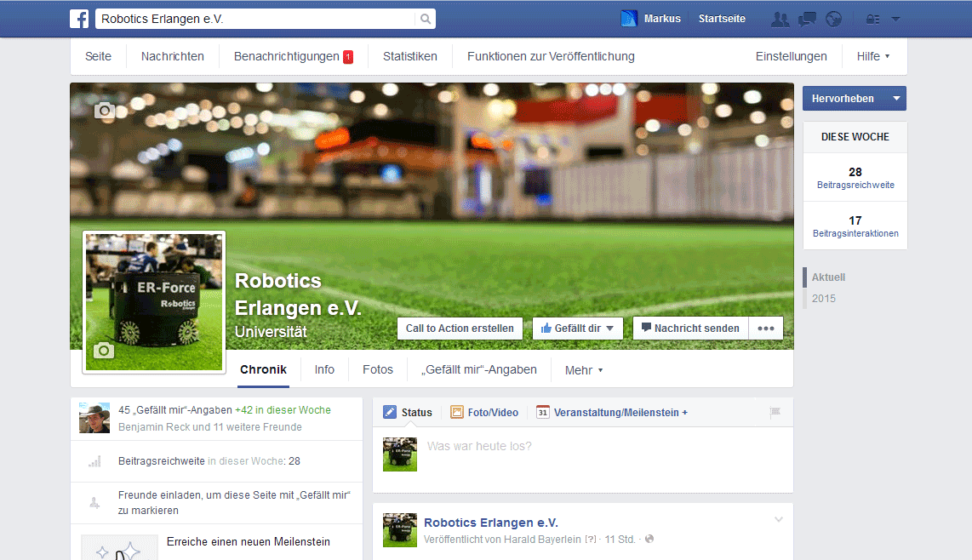
Task: Click the [?] next to Harald Bayerlein
Action: click(590, 540)
